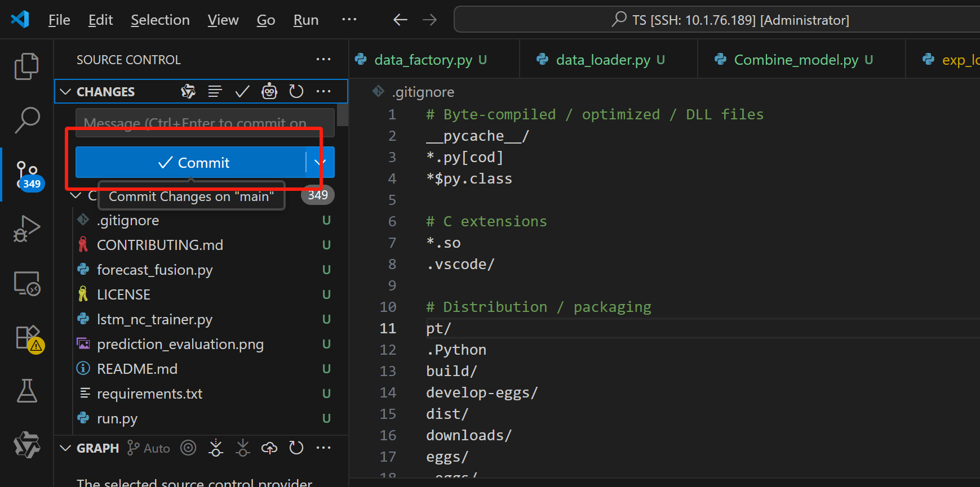The image size is (980, 487).
Task: Click the blue Commit button
Action: [x=191, y=162]
